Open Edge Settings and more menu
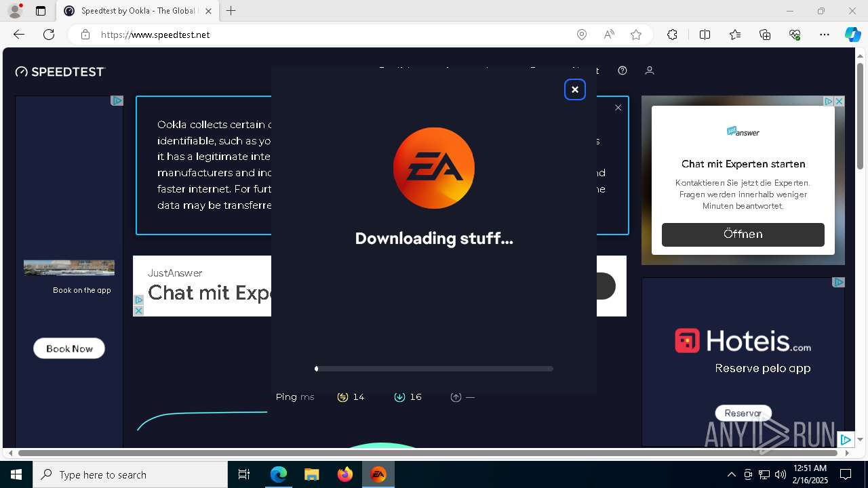This screenshot has height=488, width=868. pos(825,35)
